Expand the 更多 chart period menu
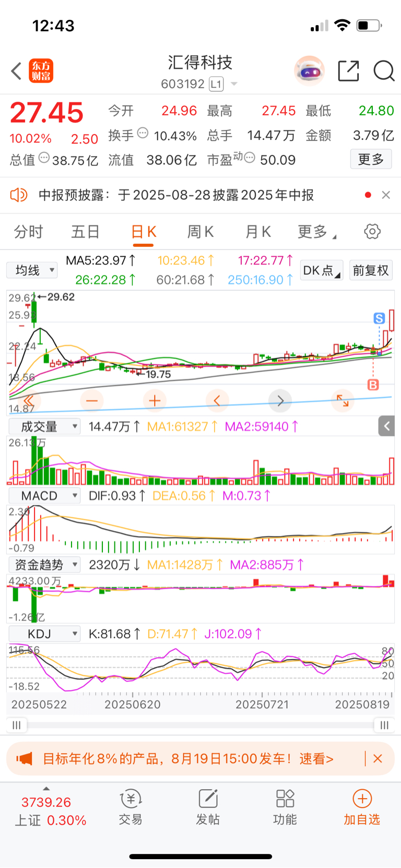401x868 pixels. pyautogui.click(x=317, y=232)
